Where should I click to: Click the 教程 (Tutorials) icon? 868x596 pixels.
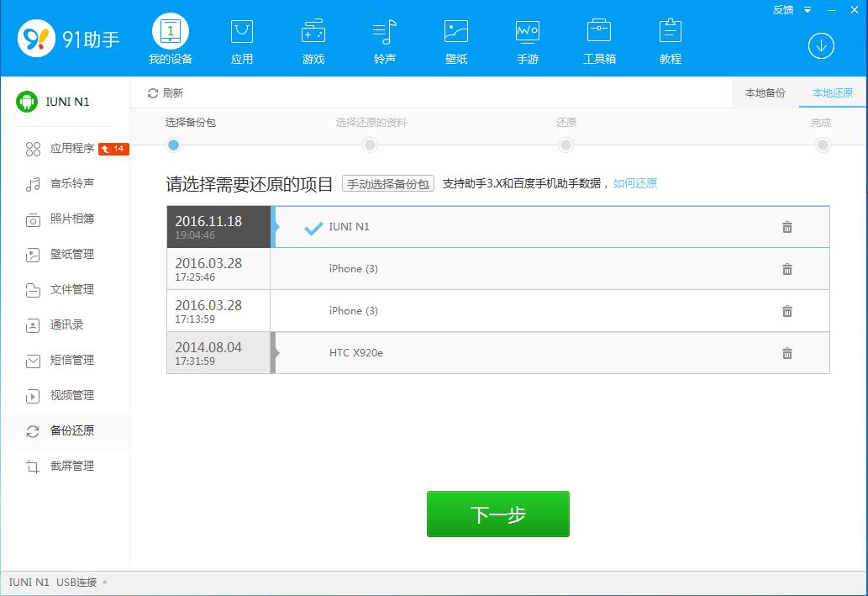(x=670, y=32)
